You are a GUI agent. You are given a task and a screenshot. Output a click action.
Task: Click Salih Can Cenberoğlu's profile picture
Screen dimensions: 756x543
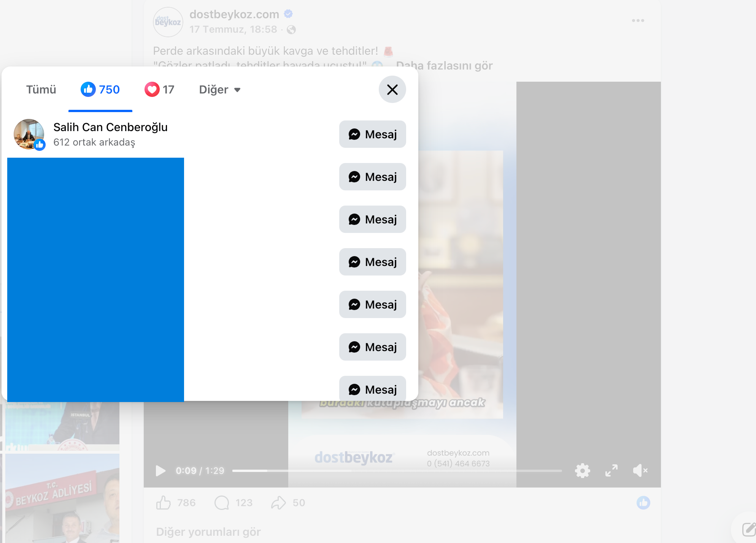29,134
